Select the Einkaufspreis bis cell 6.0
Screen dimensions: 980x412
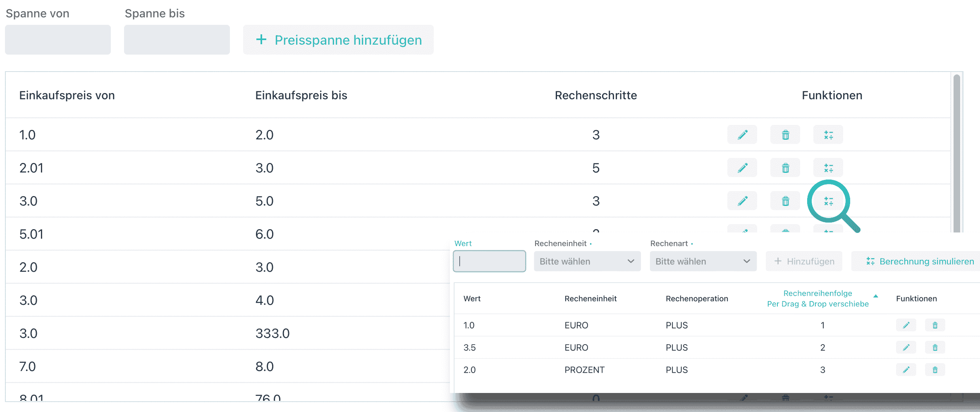click(265, 234)
